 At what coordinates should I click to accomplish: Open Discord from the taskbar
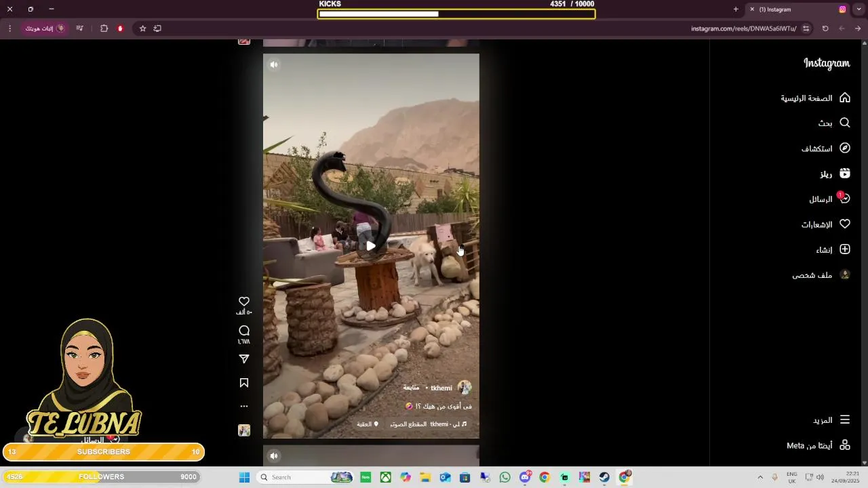point(525,477)
